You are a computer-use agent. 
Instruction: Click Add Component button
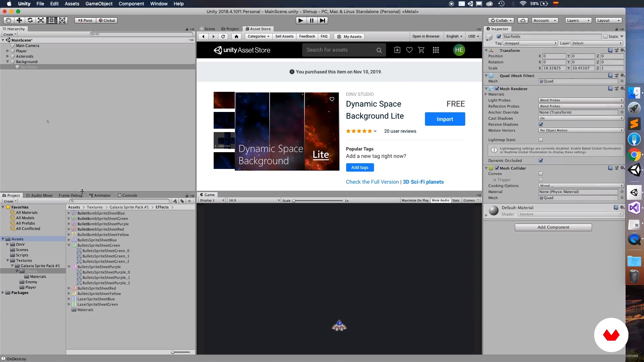(x=553, y=227)
